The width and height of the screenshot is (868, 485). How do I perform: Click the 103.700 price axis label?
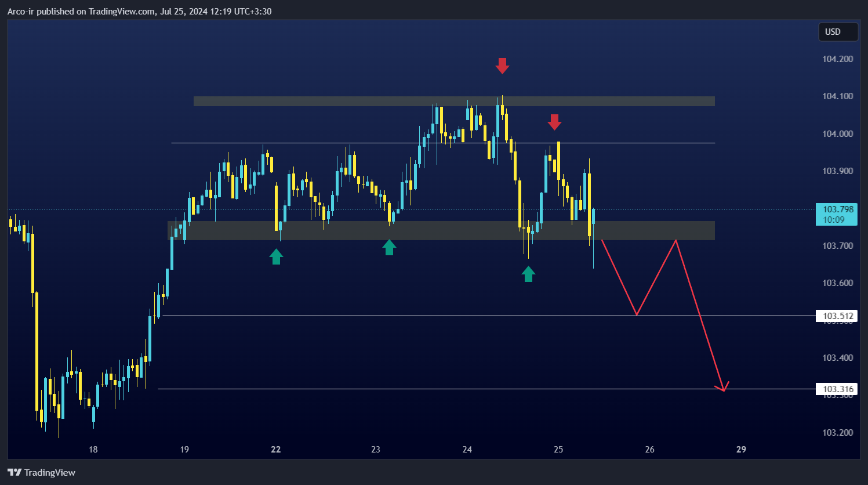click(837, 246)
